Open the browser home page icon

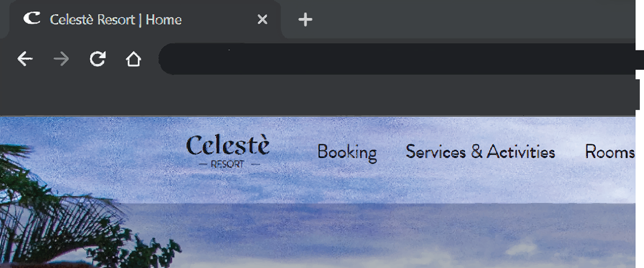point(133,59)
